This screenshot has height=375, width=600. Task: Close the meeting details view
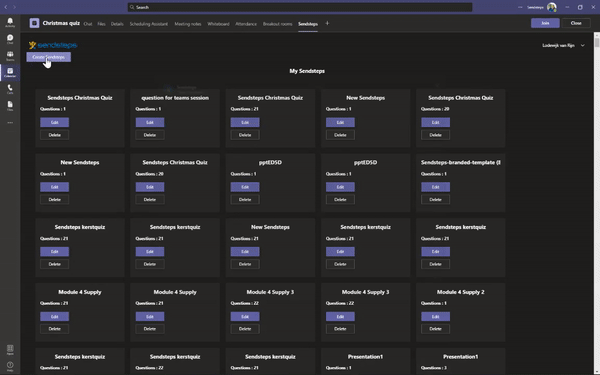pyautogui.click(x=576, y=23)
